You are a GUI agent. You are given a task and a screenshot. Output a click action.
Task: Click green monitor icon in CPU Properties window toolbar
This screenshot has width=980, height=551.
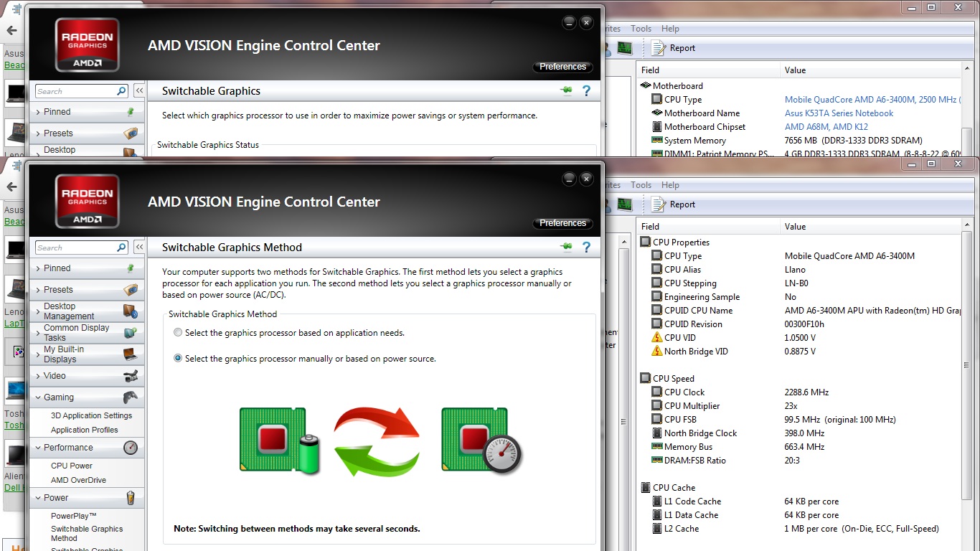(624, 204)
